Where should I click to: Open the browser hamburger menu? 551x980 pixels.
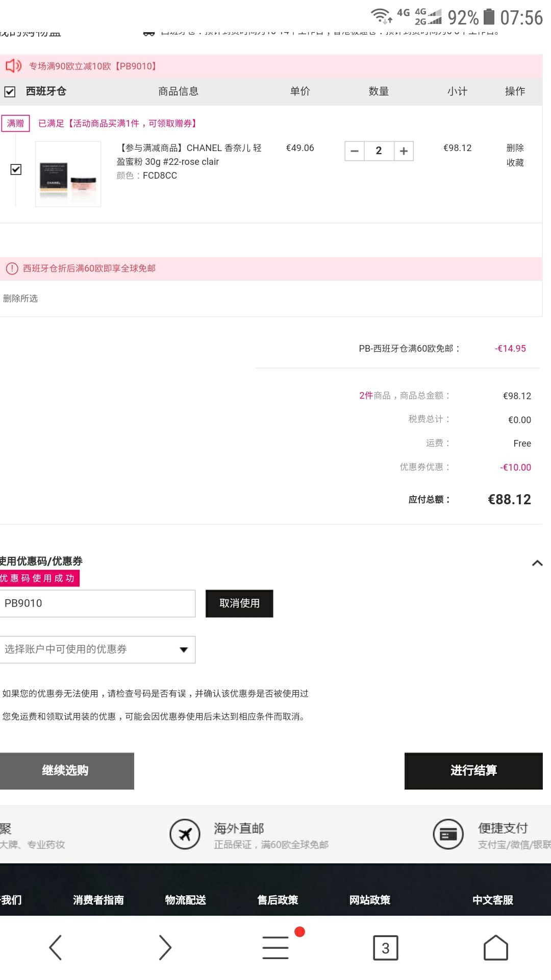(x=275, y=947)
